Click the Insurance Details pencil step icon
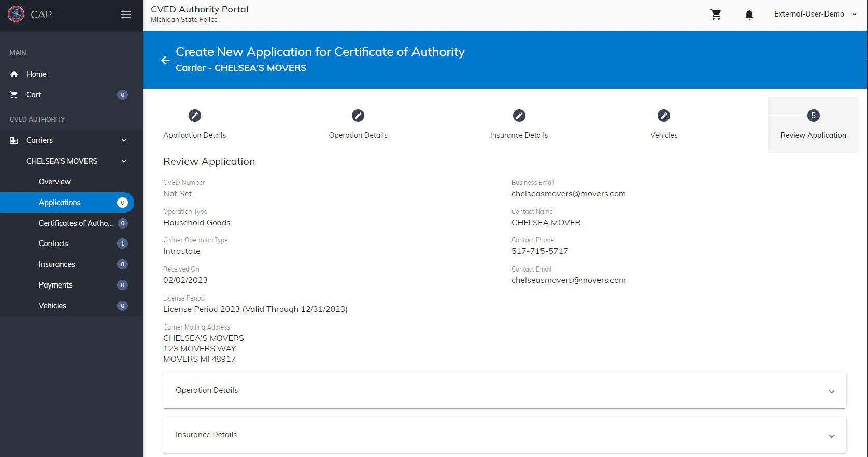 (519, 116)
